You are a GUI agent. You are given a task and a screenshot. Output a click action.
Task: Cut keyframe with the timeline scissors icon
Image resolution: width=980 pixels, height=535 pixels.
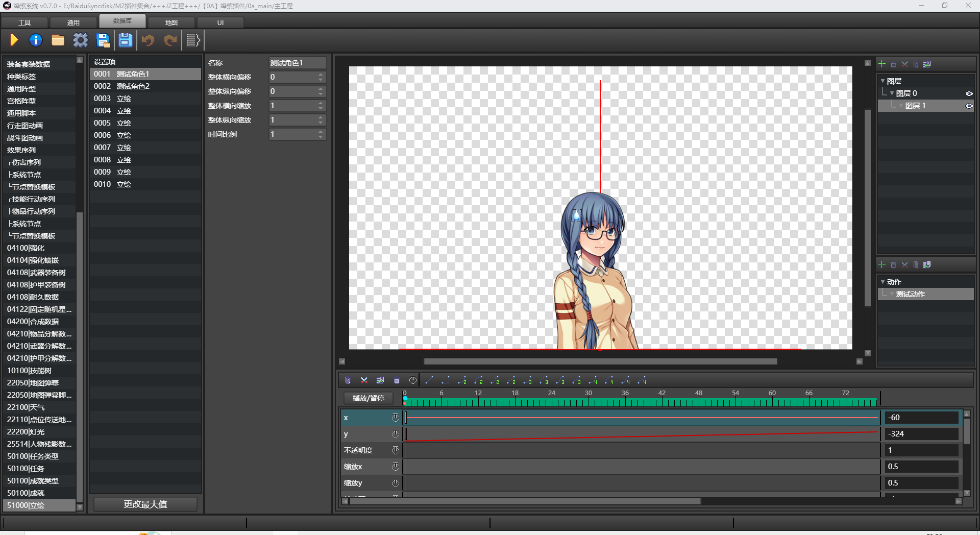[x=364, y=380]
